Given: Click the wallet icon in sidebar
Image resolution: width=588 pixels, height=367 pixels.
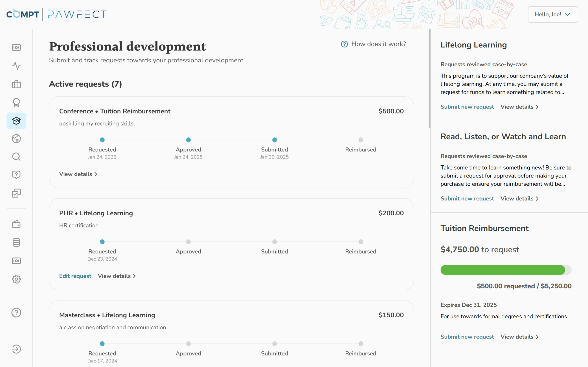Looking at the screenshot, I should tap(16, 224).
